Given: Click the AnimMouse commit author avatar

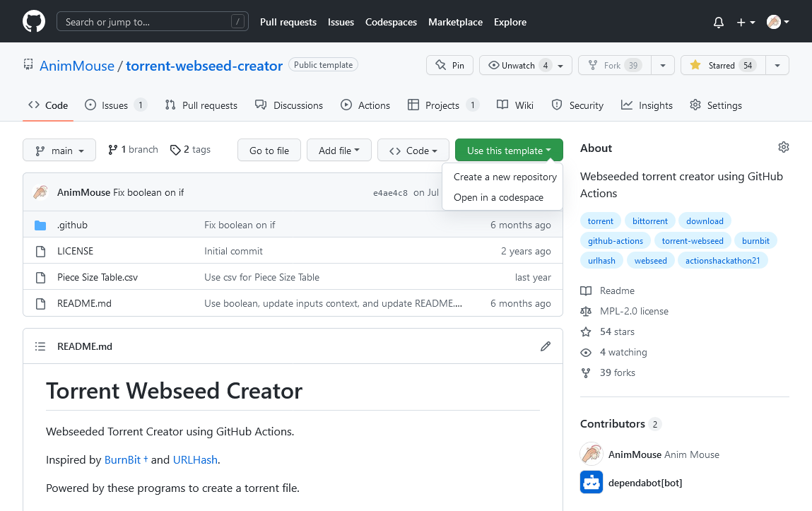Looking at the screenshot, I should pos(40,192).
